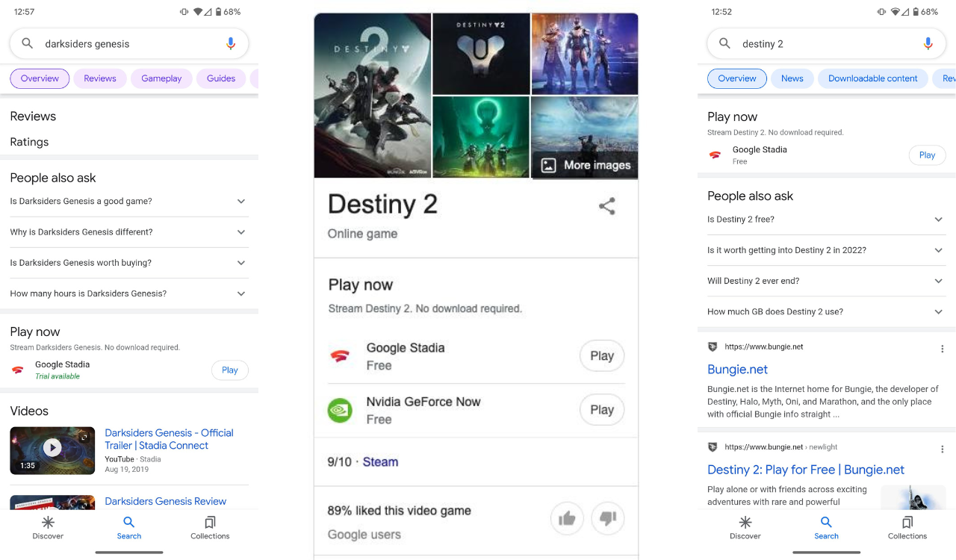Select Reviews chip
The height and width of the screenshot is (560, 956).
[x=100, y=78]
